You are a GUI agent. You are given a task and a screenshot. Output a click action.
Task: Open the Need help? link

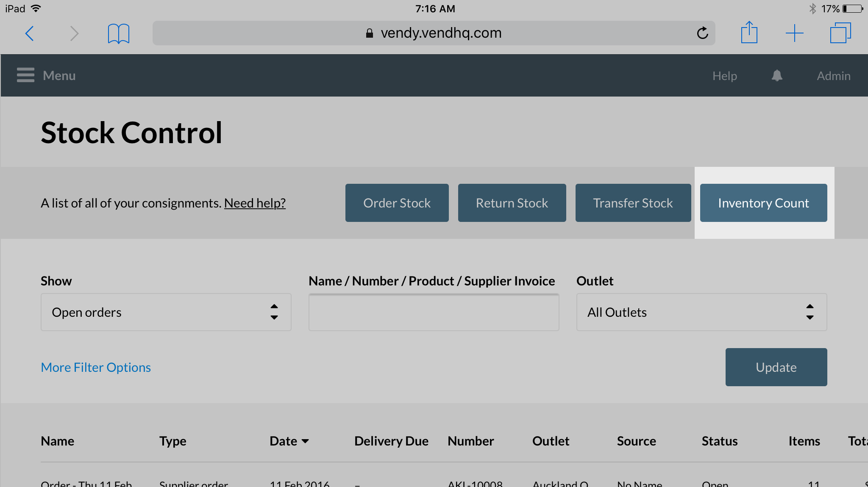click(x=255, y=203)
